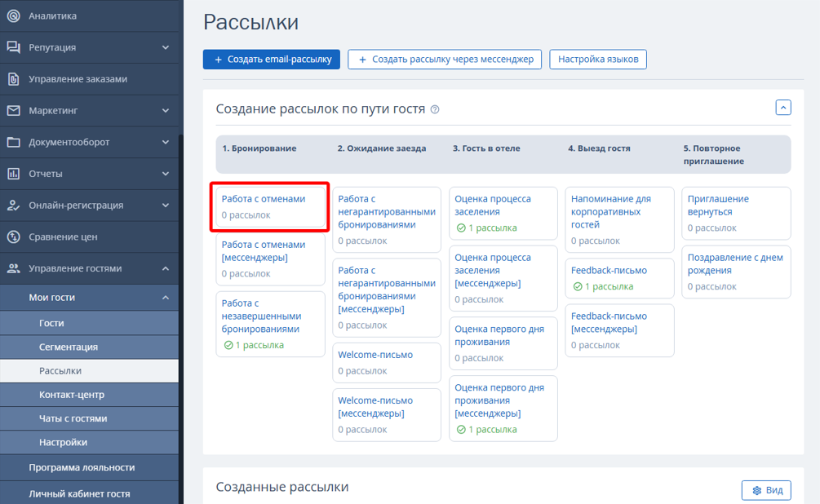Expand the Marketing menu chevron

click(x=166, y=110)
